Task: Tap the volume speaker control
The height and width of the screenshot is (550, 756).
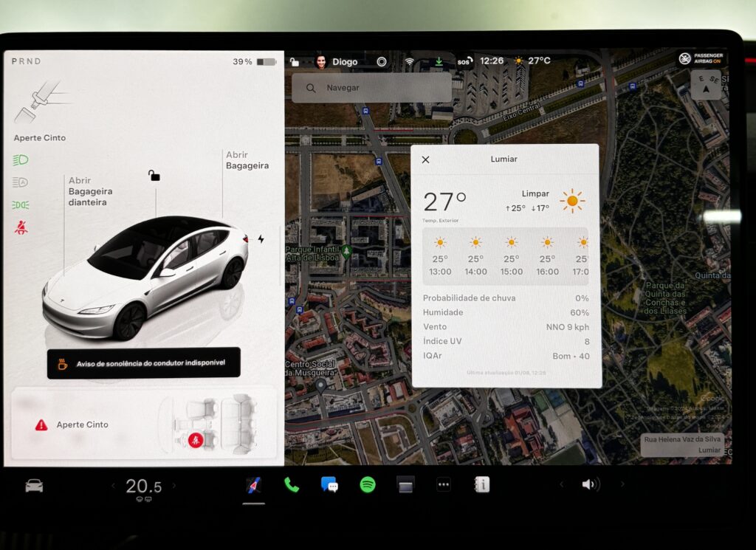Action: click(x=590, y=485)
